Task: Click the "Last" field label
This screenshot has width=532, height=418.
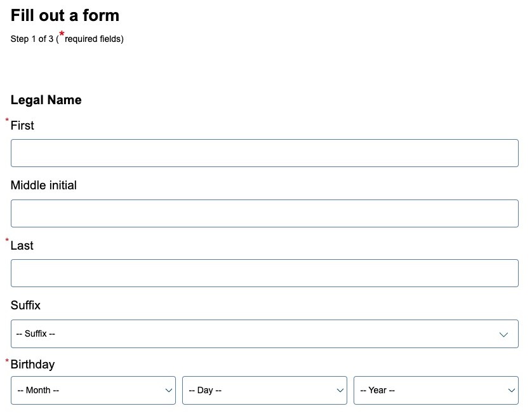Action: point(22,246)
